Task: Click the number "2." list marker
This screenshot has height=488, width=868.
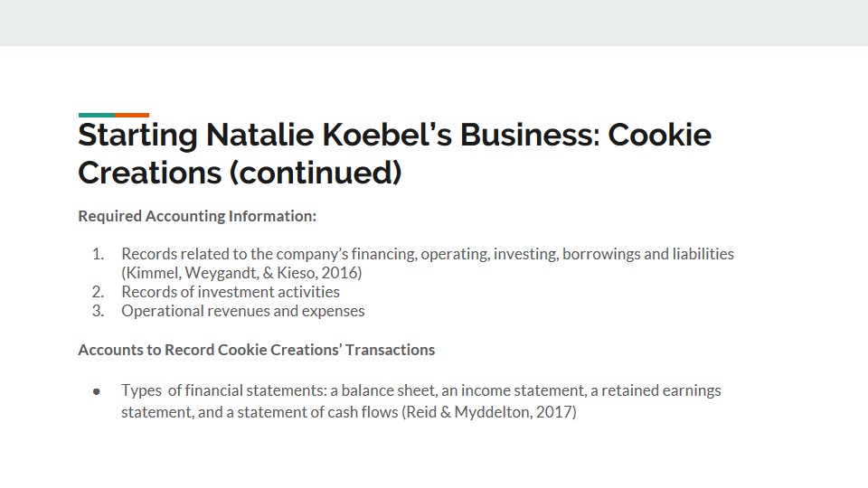Action: click(98, 292)
